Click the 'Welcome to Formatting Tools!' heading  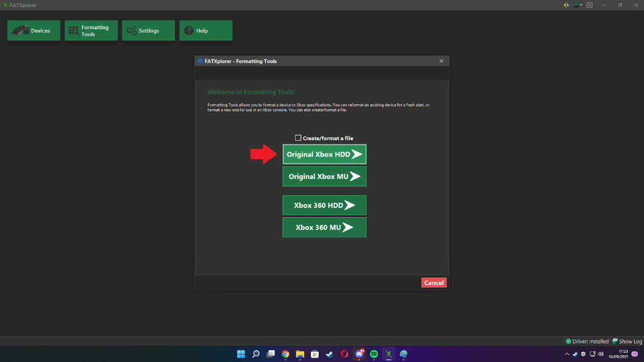[251, 92]
